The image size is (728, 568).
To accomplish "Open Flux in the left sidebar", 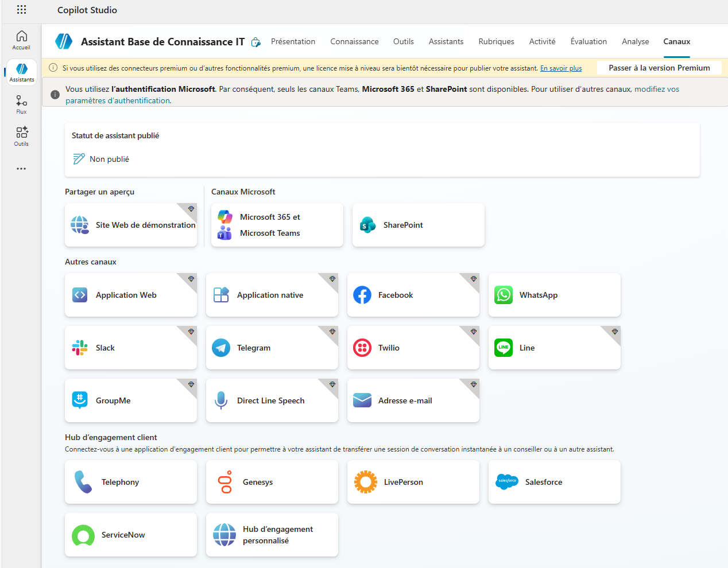I will pyautogui.click(x=21, y=104).
